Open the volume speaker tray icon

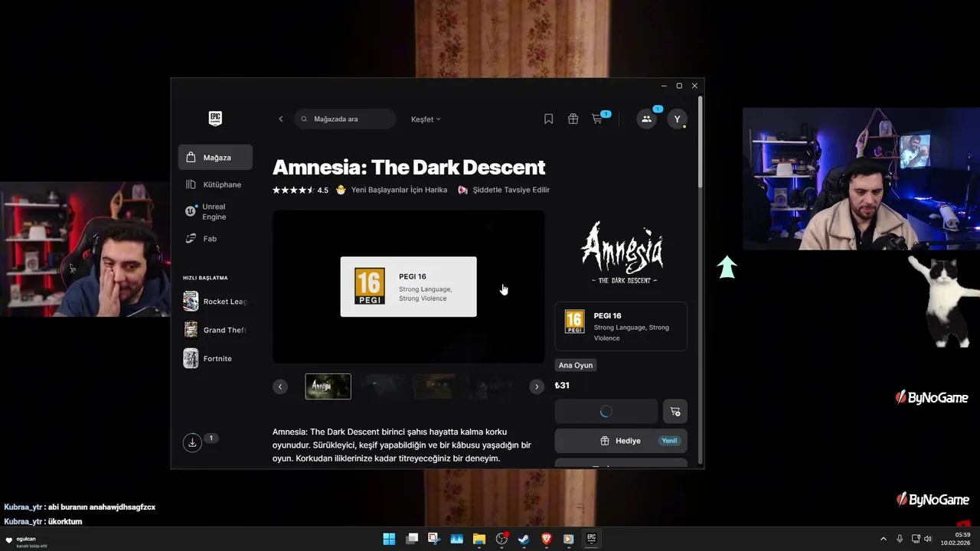[x=928, y=539]
